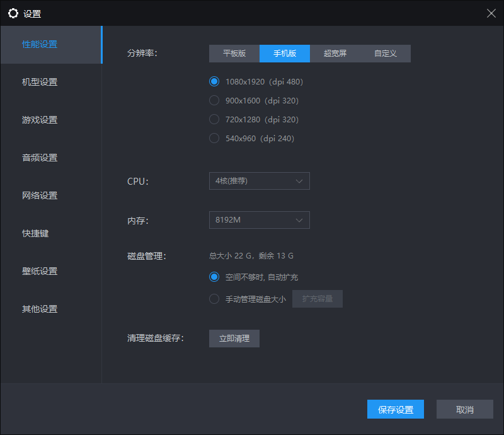Select the 900x1600 (dpi 320) resolution

point(214,100)
